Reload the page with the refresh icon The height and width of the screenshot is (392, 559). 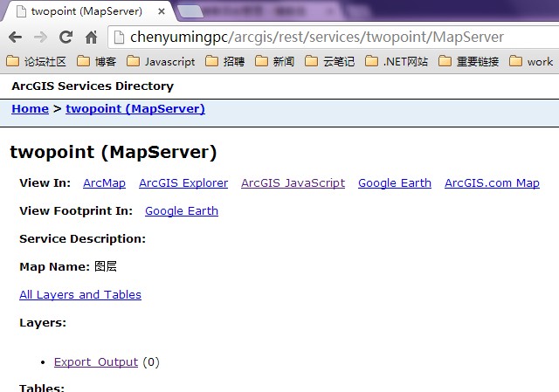coord(66,37)
